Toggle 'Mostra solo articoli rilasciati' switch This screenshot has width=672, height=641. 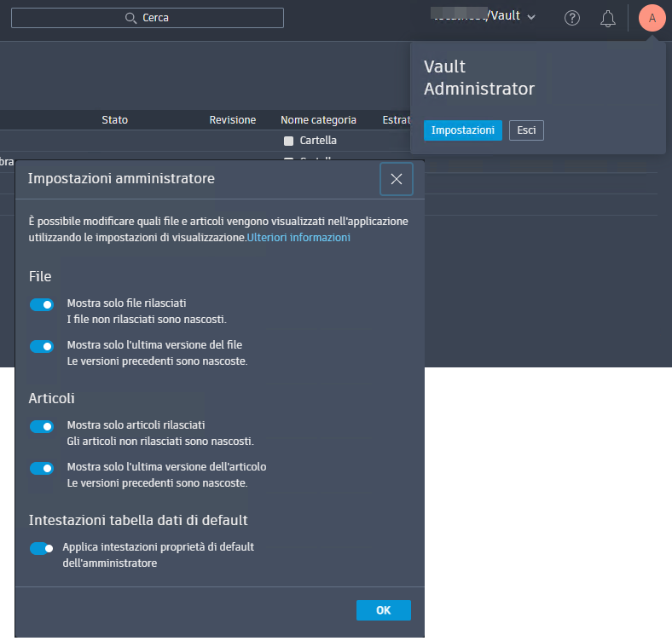click(42, 426)
